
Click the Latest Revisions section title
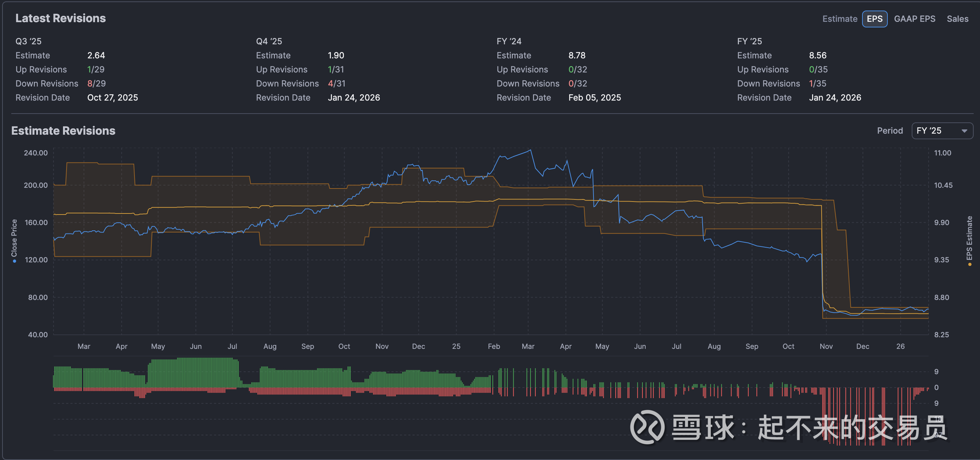click(61, 18)
